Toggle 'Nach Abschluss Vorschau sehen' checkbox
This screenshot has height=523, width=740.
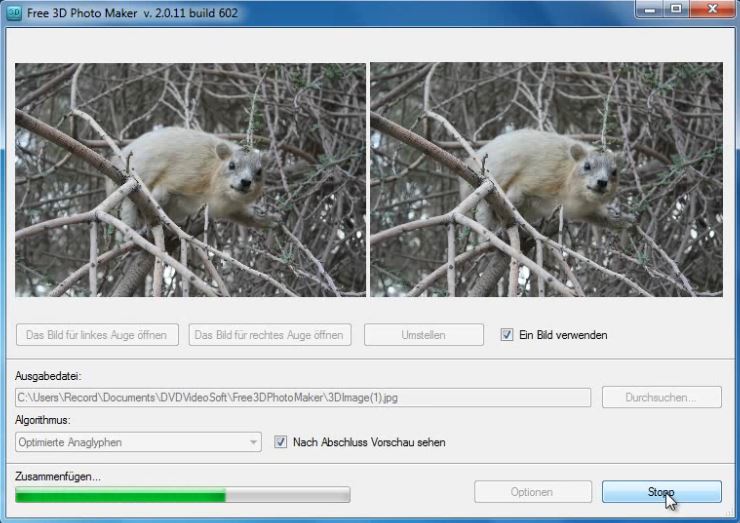[280, 442]
